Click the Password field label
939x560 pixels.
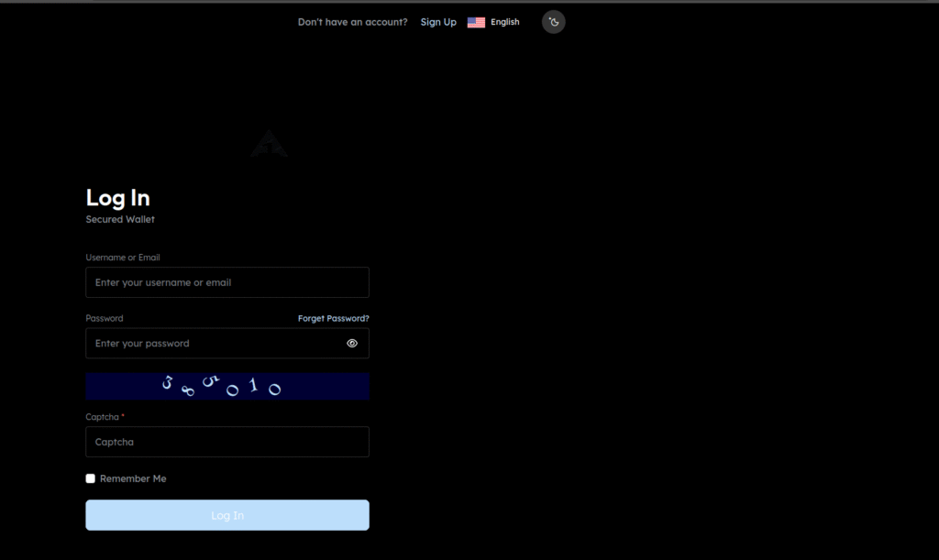coord(104,318)
